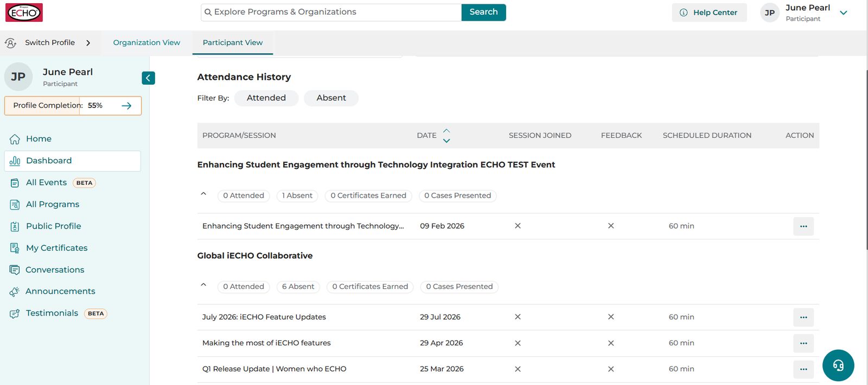This screenshot has height=385, width=868.
Task: Click the Home house icon
Action: [x=15, y=139]
